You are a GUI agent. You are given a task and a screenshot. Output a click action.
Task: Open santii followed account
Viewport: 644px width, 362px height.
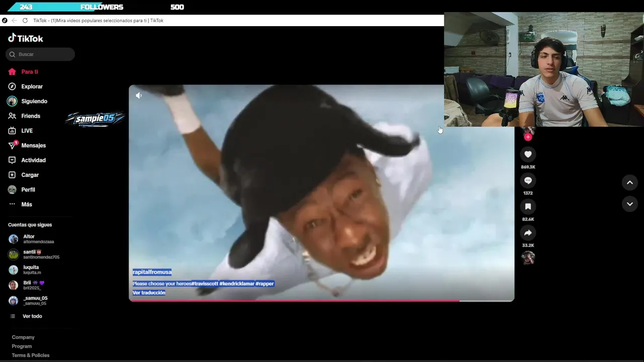point(40,254)
